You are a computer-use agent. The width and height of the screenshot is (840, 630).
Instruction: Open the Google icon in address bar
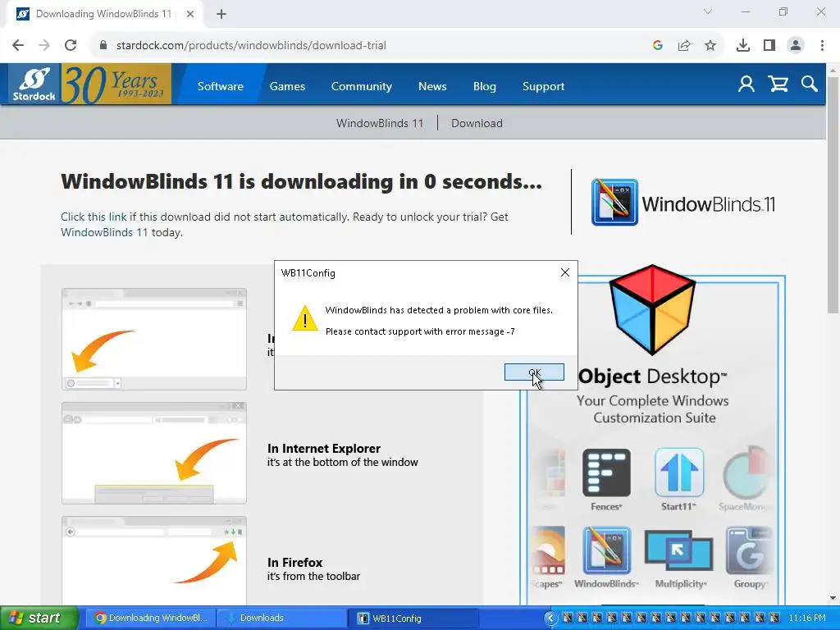(x=657, y=46)
